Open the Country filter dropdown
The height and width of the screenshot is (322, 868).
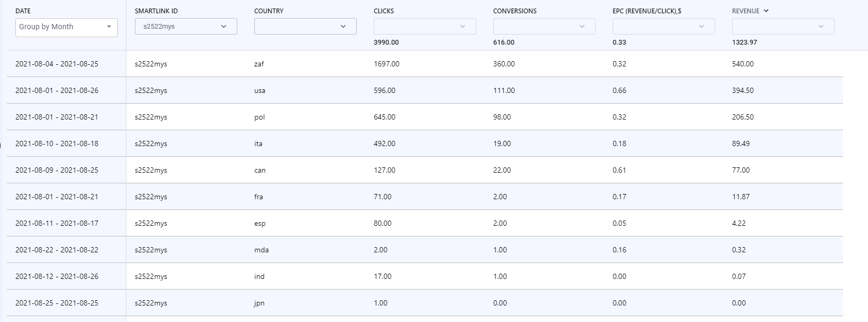click(305, 27)
